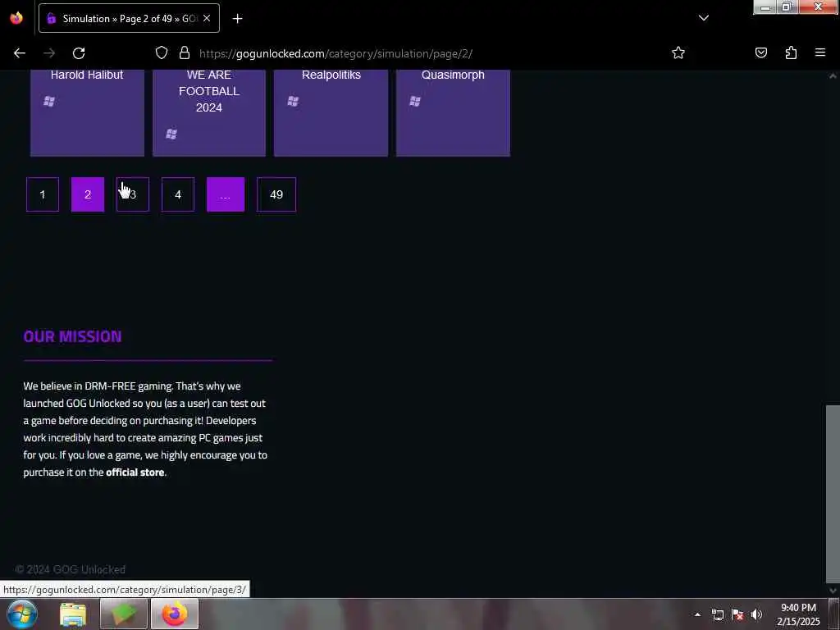This screenshot has height=630, width=840.
Task: Click Windows icon on Harold Halibut card
Action: coord(49,101)
